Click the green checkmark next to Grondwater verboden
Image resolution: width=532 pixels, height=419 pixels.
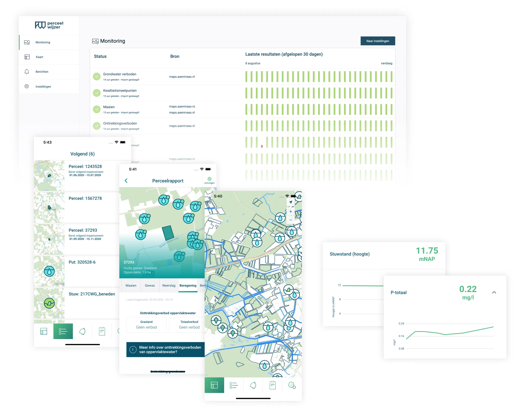(96, 76)
